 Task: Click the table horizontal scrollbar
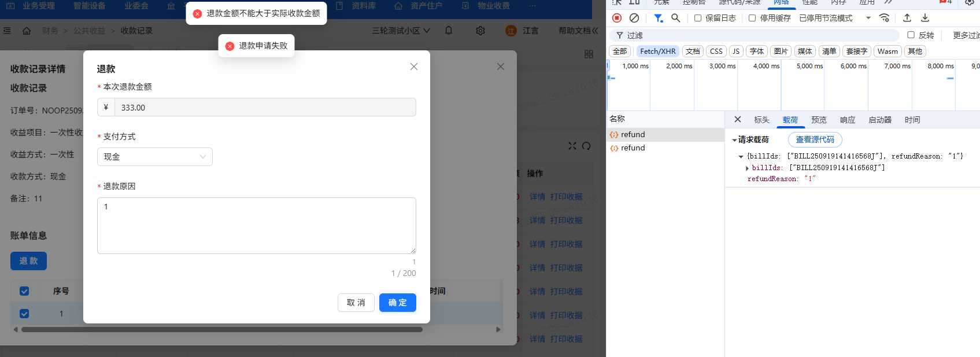(222, 330)
